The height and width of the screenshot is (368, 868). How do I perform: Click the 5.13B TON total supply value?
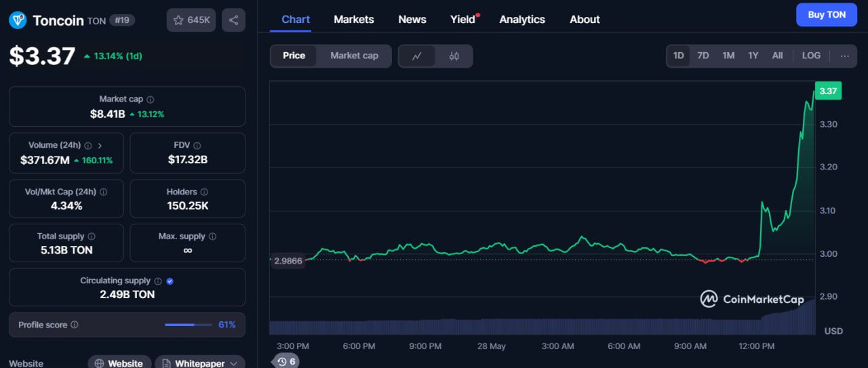coord(66,250)
